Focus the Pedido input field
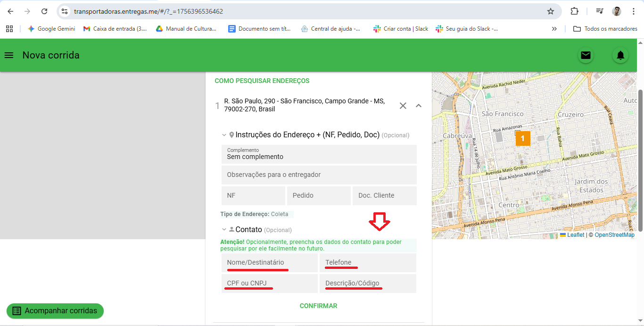Image resolution: width=644 pixels, height=326 pixels. (x=319, y=196)
